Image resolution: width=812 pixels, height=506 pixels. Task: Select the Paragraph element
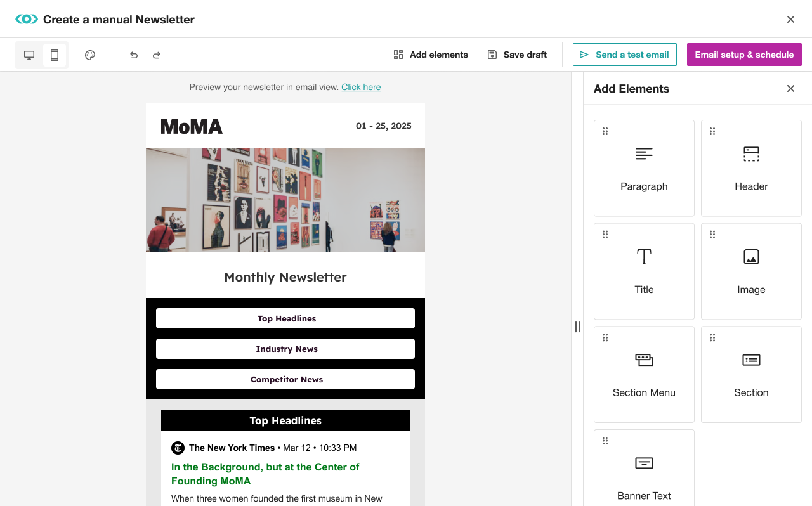(x=644, y=168)
